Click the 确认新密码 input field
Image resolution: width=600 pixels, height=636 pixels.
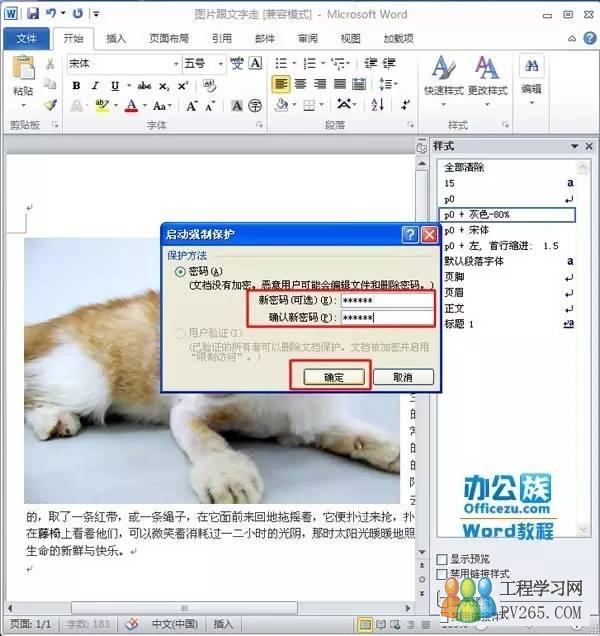pos(387,318)
